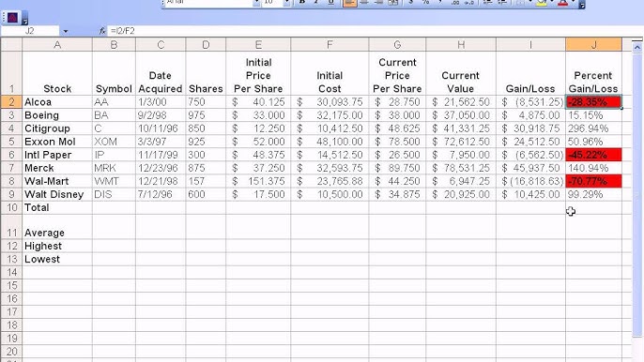Open the Fill Color dropdown arrow
The height and width of the screenshot is (362, 644).
552,3
